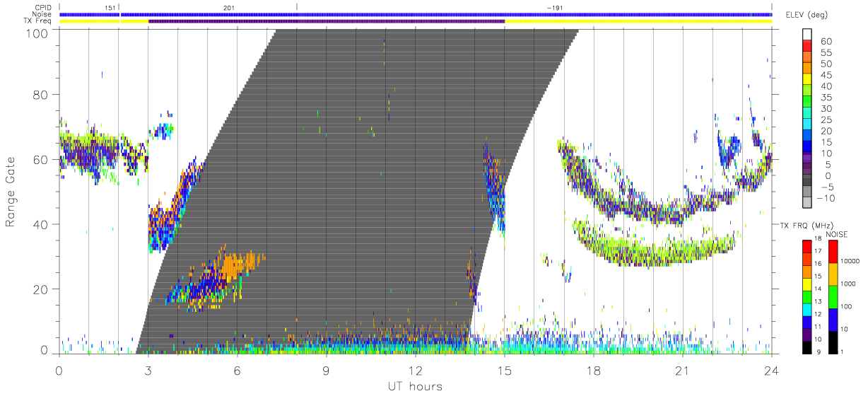Image resolution: width=868 pixels, height=401 pixels.
Task: Click the Noise row label at top
Action: tap(42, 14)
